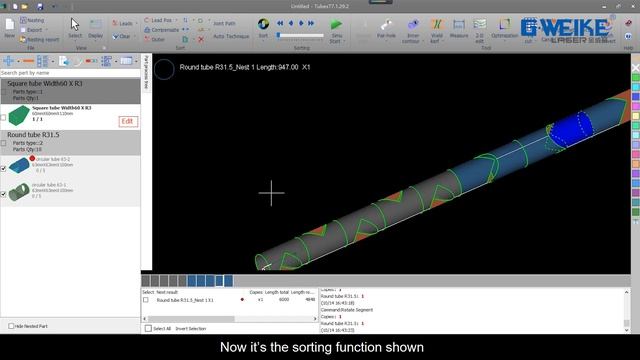The height and width of the screenshot is (360, 640).
Task: Click the Leads tool
Action: click(122, 24)
